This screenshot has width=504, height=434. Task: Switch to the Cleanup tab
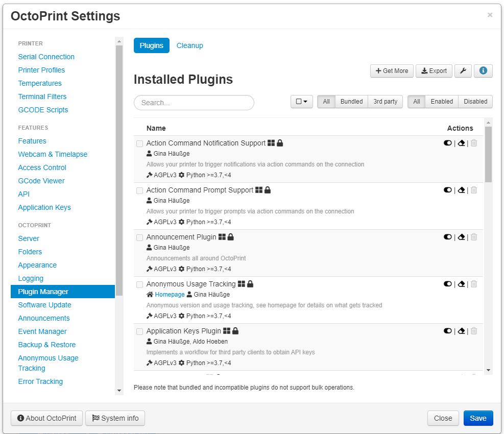point(189,45)
